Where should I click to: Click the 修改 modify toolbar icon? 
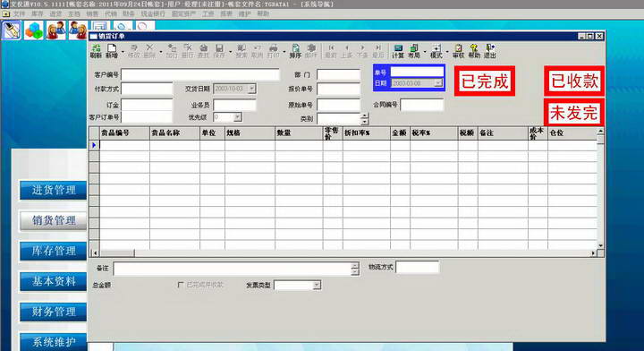[134, 51]
